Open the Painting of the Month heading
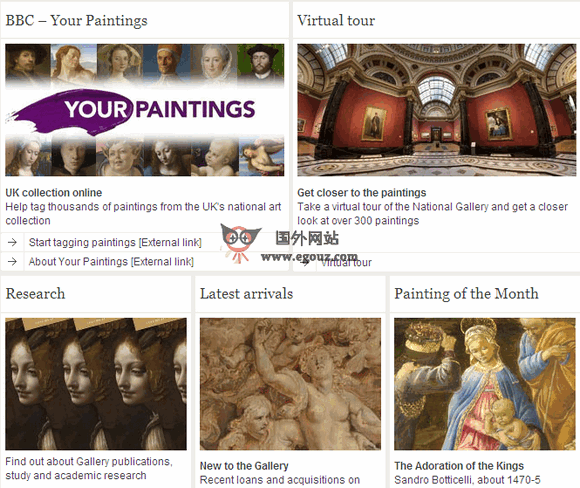This screenshot has width=580, height=488. (466, 294)
